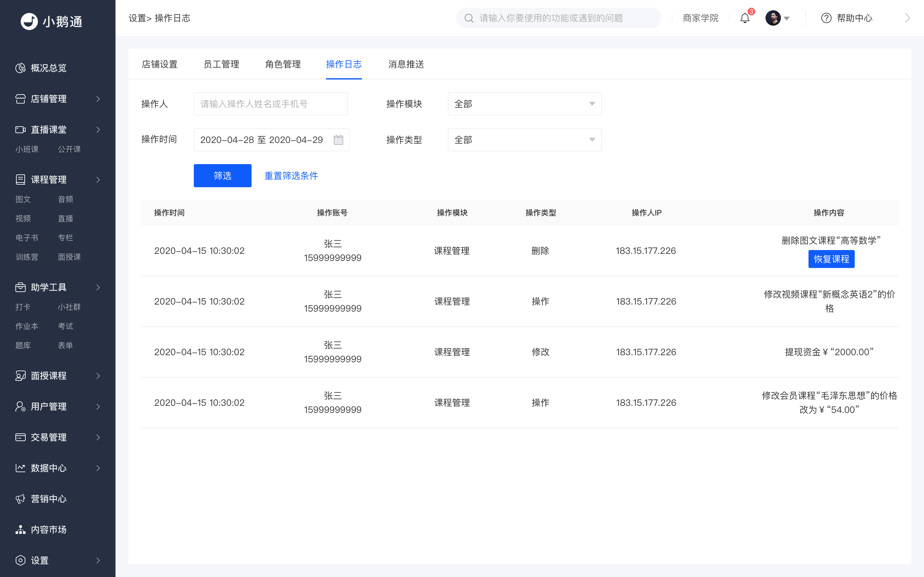Switch to the 员工管理 tab

pos(221,64)
